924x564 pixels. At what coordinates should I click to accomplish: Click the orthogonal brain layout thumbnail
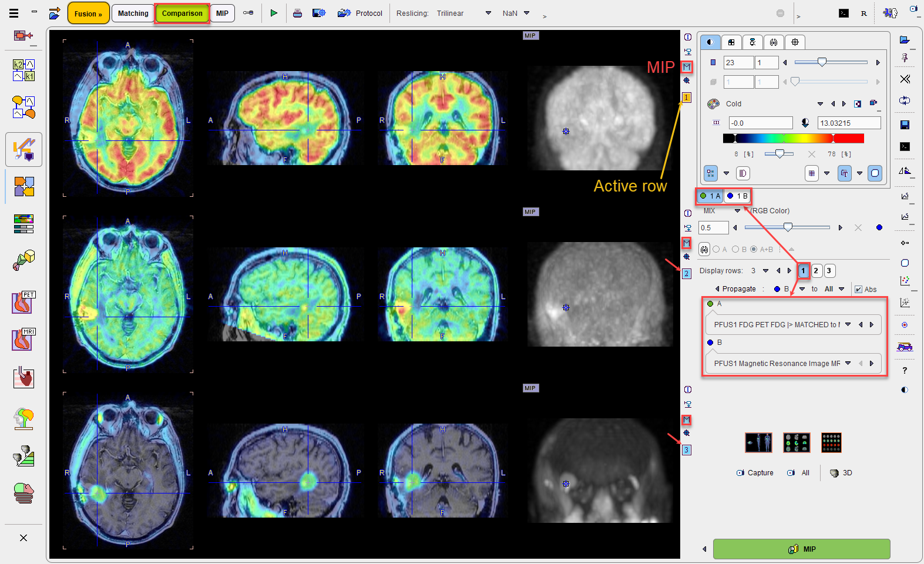[x=797, y=442]
